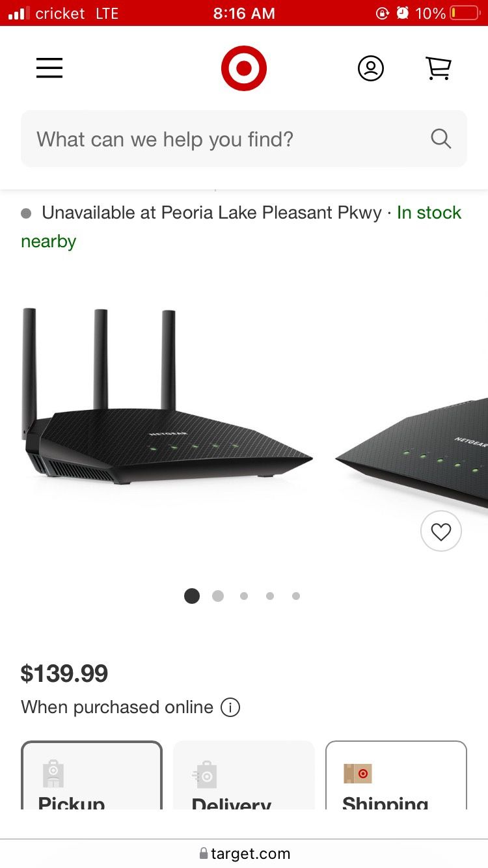Open the shopping cart
This screenshot has width=488, height=868.
[439, 68]
